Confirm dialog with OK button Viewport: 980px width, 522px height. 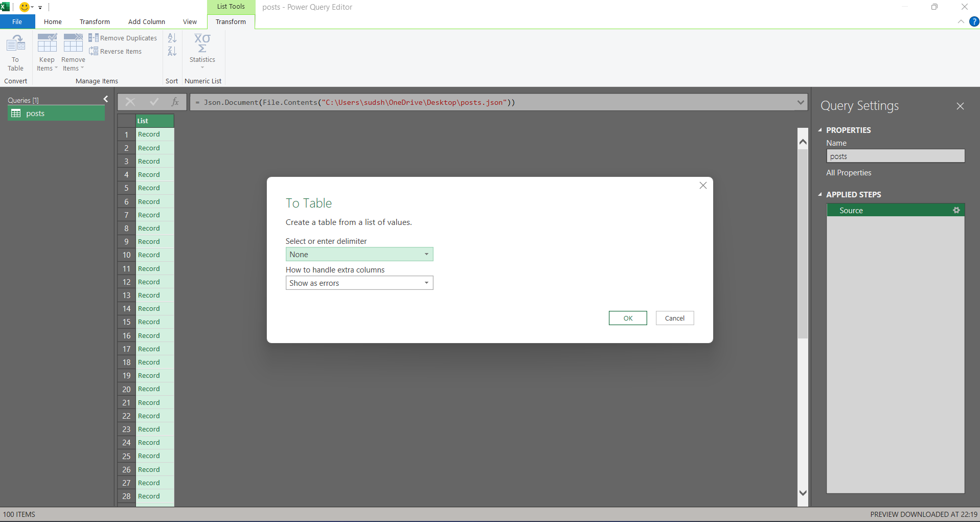(x=627, y=317)
